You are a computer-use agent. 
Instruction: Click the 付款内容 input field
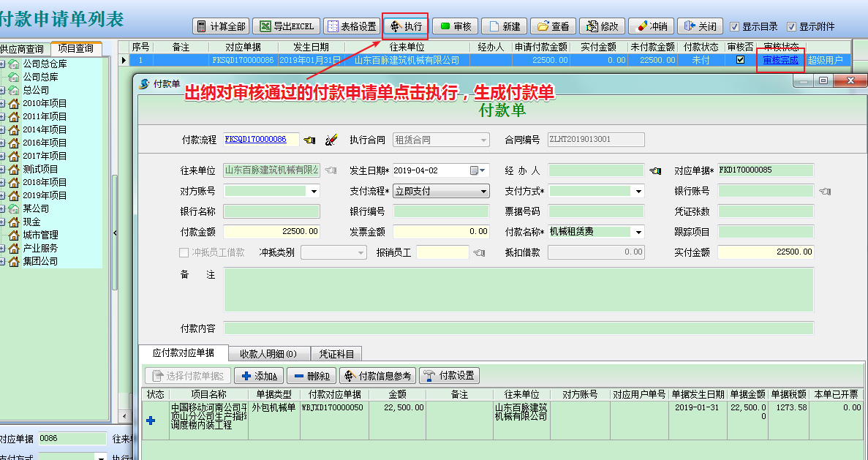tap(518, 328)
